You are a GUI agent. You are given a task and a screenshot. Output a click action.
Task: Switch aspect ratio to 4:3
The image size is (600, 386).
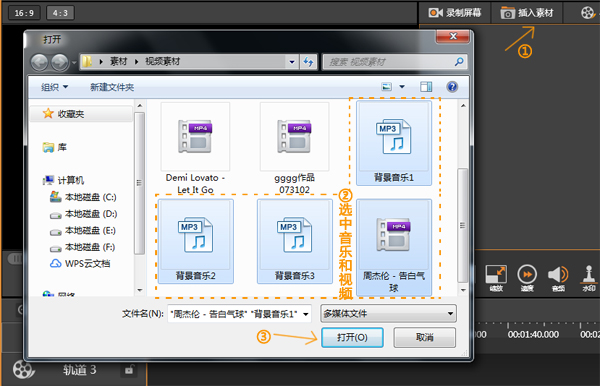60,13
